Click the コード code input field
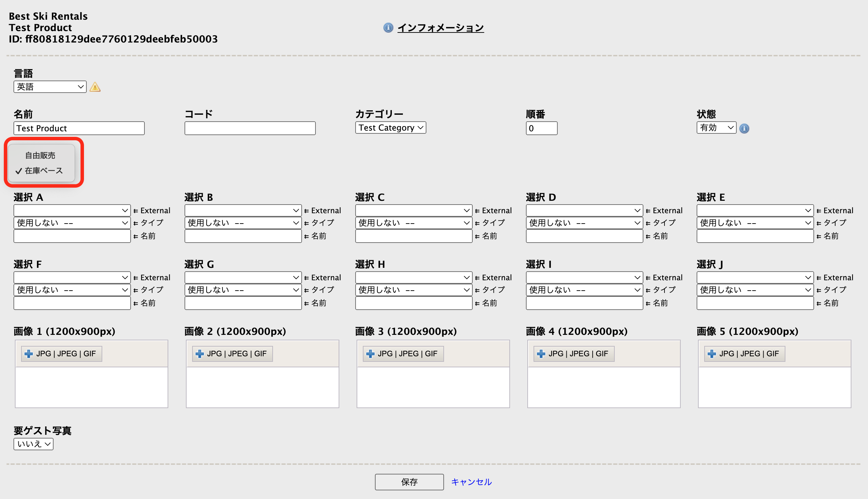The width and height of the screenshot is (868, 499). point(250,128)
